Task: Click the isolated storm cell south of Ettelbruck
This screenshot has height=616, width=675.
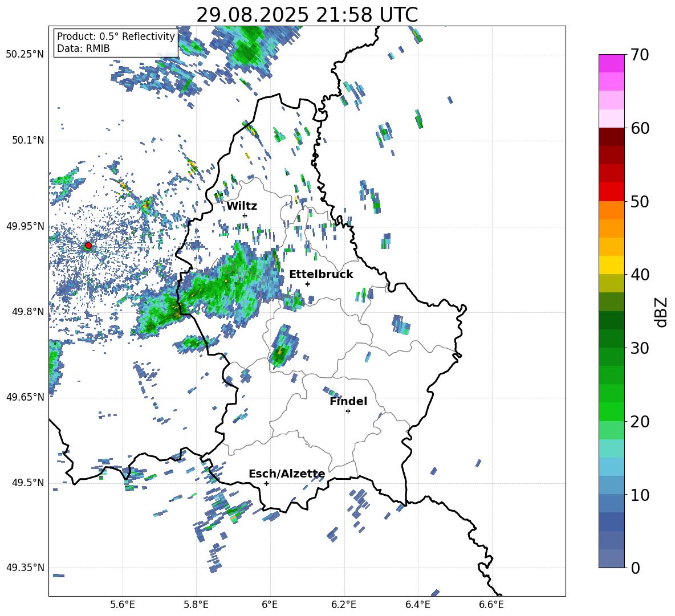Action: tap(283, 346)
